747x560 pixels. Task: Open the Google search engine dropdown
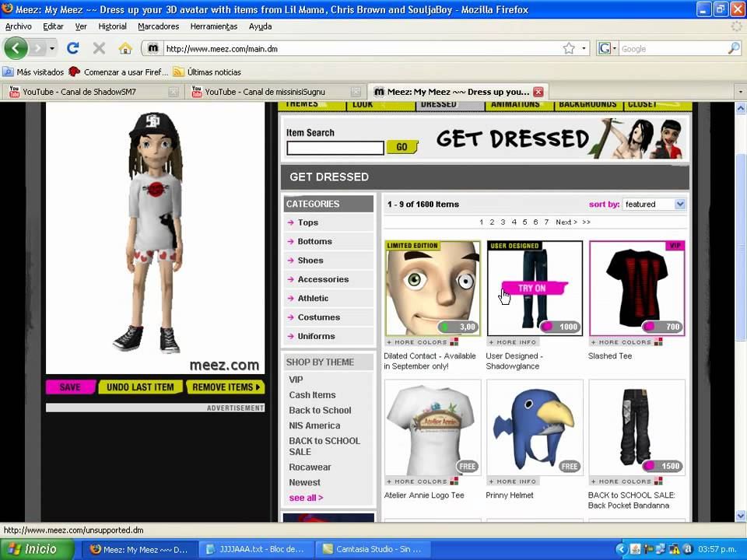[608, 48]
